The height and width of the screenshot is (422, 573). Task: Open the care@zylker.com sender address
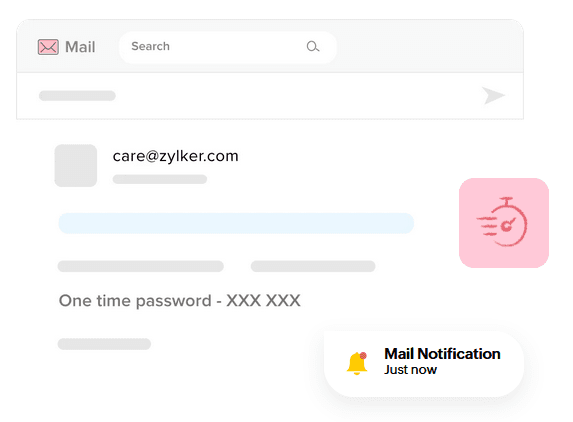click(175, 156)
